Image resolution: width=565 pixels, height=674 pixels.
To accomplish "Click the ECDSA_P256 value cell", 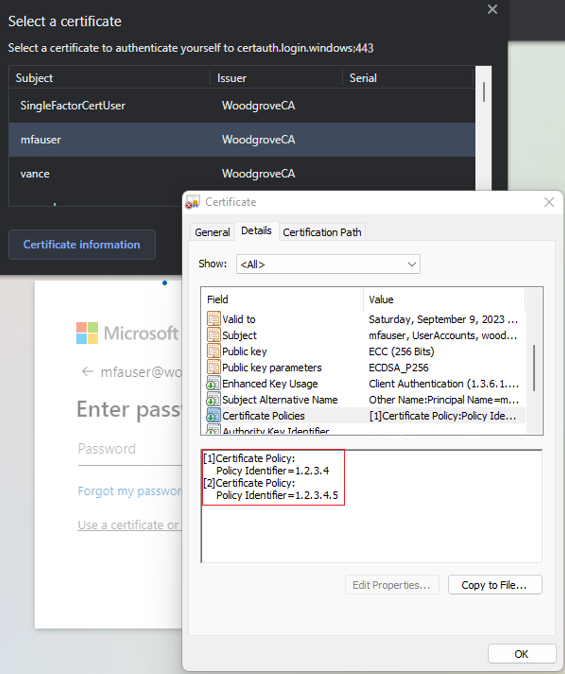I will (x=399, y=368).
